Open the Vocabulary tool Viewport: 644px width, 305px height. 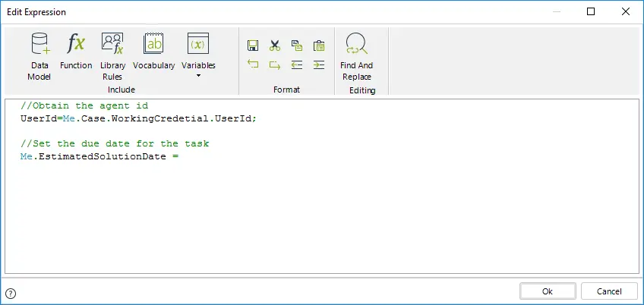153,52
